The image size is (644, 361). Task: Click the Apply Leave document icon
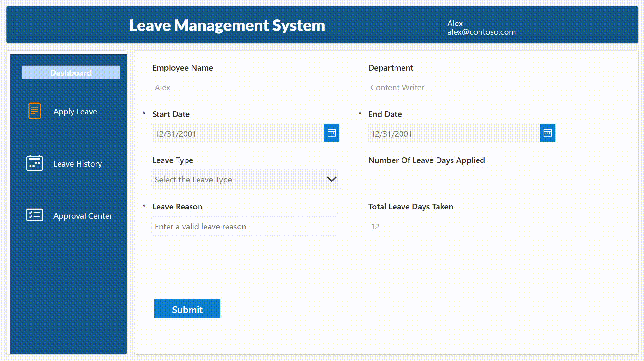tap(34, 111)
